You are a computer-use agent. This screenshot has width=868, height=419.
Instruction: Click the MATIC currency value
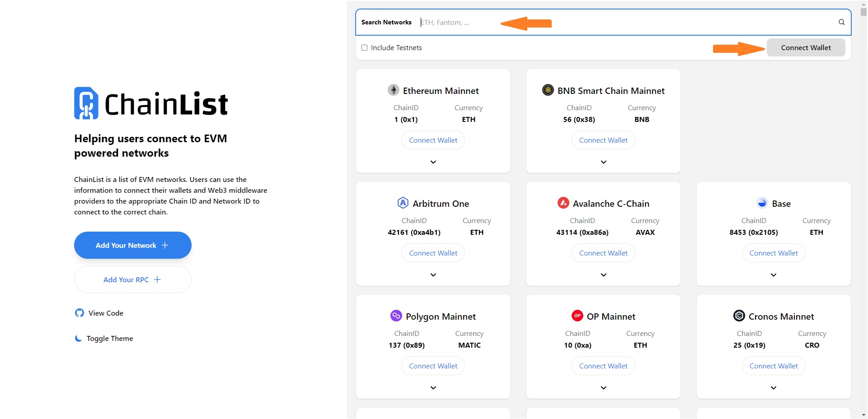pos(469,345)
